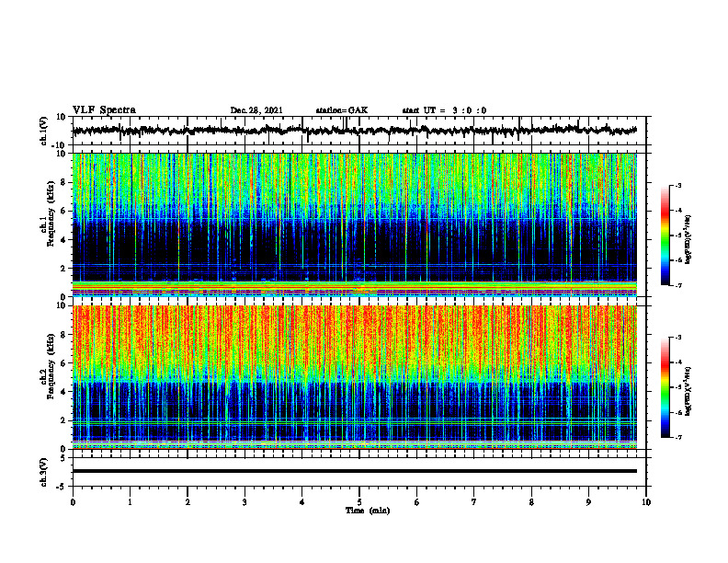Click the flat ch.3 voltage trace line
728x563 pixels.
point(354,471)
